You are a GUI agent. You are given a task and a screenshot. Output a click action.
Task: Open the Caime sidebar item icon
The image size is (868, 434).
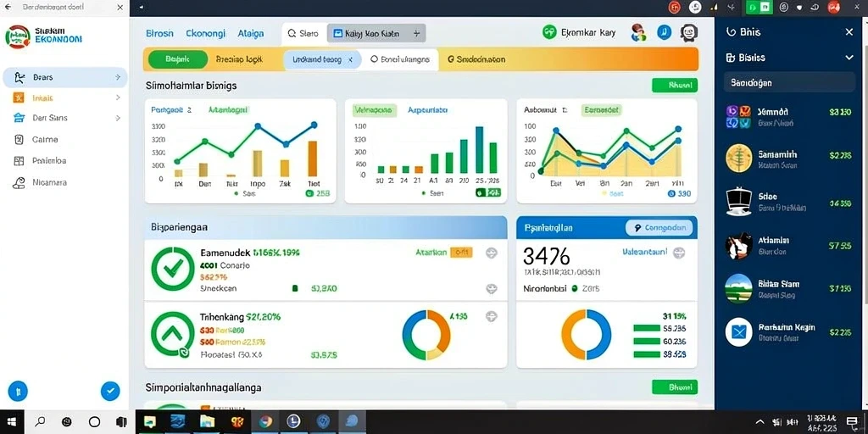[19, 140]
